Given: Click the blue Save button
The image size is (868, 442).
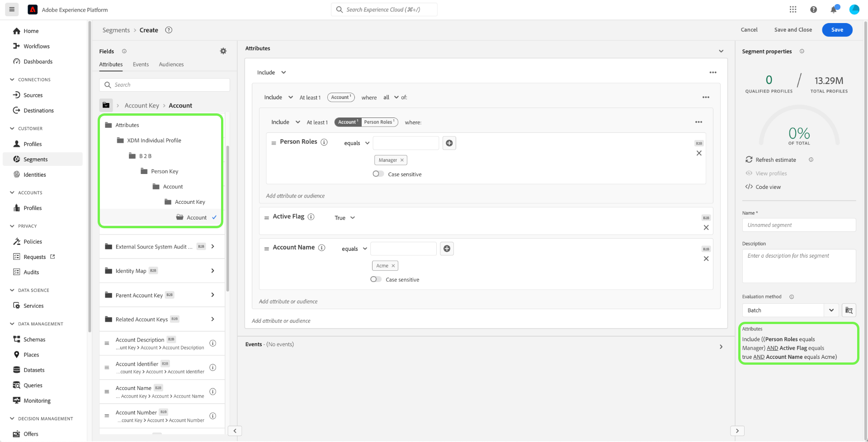Looking at the screenshot, I should [837, 30].
